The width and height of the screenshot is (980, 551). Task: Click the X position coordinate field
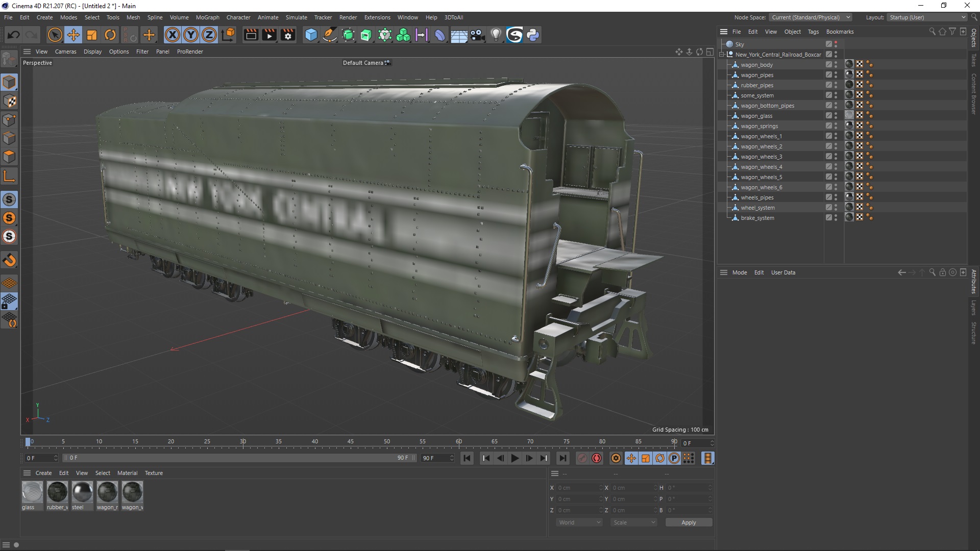pos(580,488)
